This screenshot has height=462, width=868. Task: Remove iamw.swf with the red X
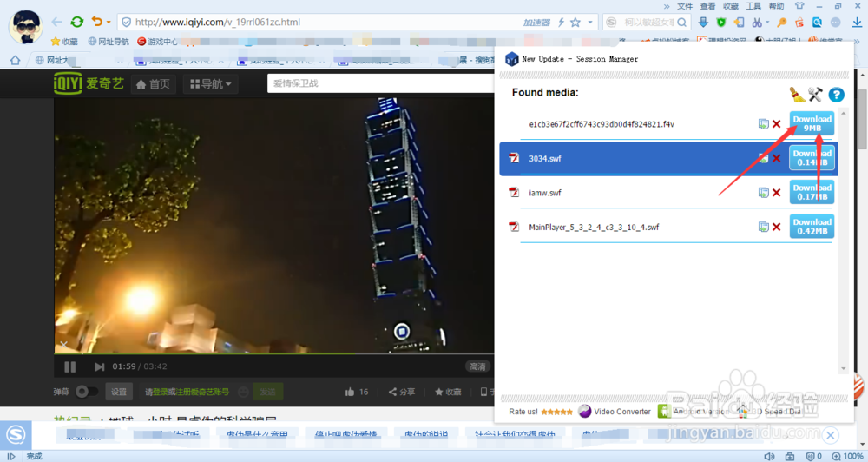[777, 193]
